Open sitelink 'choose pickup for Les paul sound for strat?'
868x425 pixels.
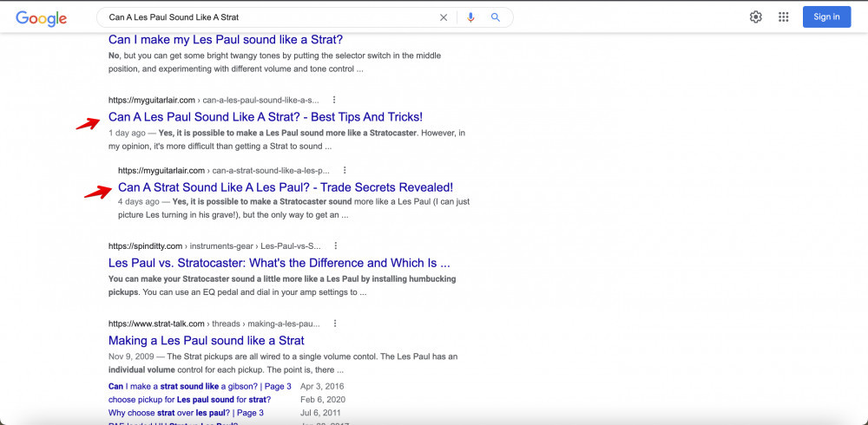click(x=189, y=400)
